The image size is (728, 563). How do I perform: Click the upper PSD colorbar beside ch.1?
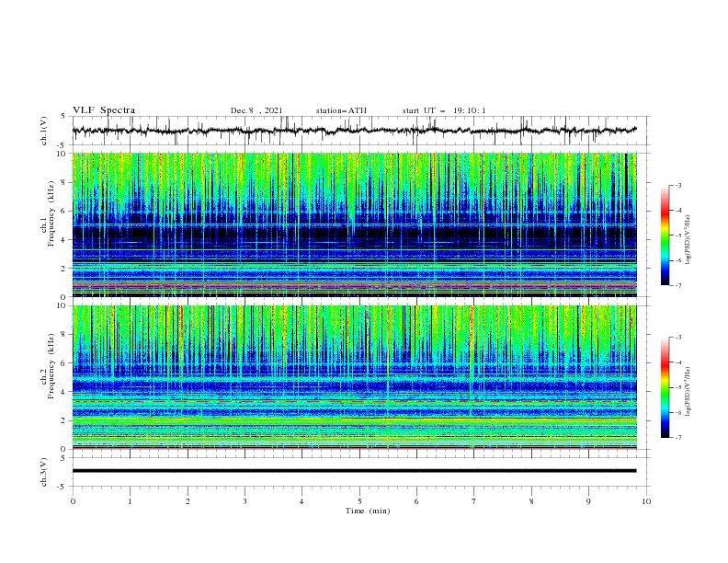(x=665, y=236)
